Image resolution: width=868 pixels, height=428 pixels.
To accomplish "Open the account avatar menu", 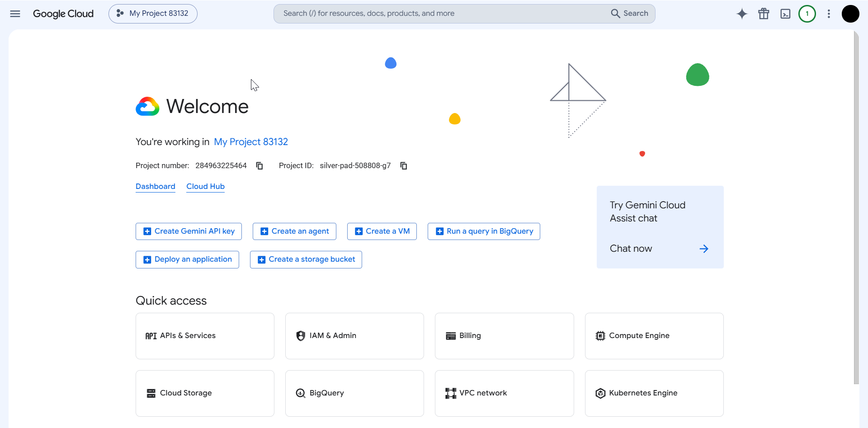I will pos(850,14).
